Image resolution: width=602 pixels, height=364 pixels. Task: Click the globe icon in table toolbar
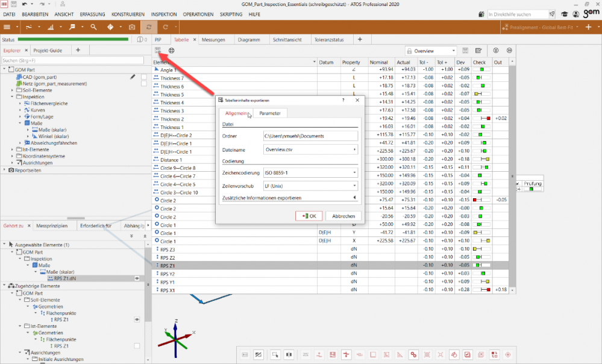tap(171, 51)
